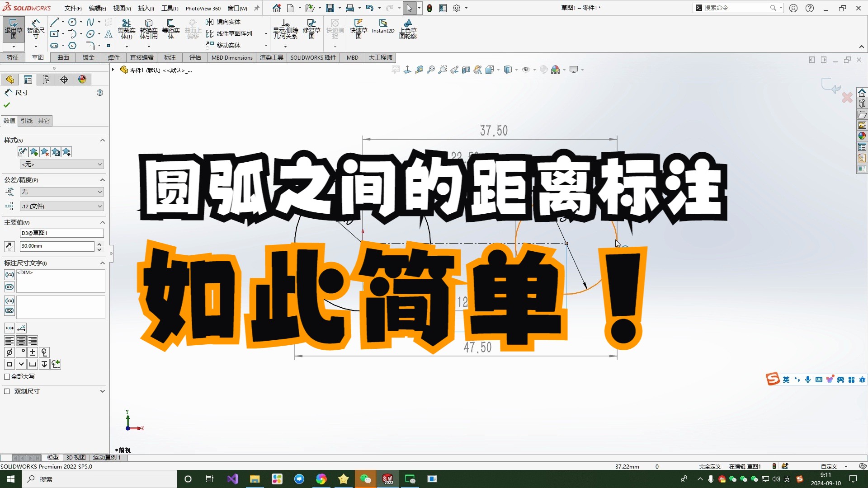This screenshot has height=488, width=868.
Task: Click the green checkmark to confirm dimension
Action: pos(6,104)
